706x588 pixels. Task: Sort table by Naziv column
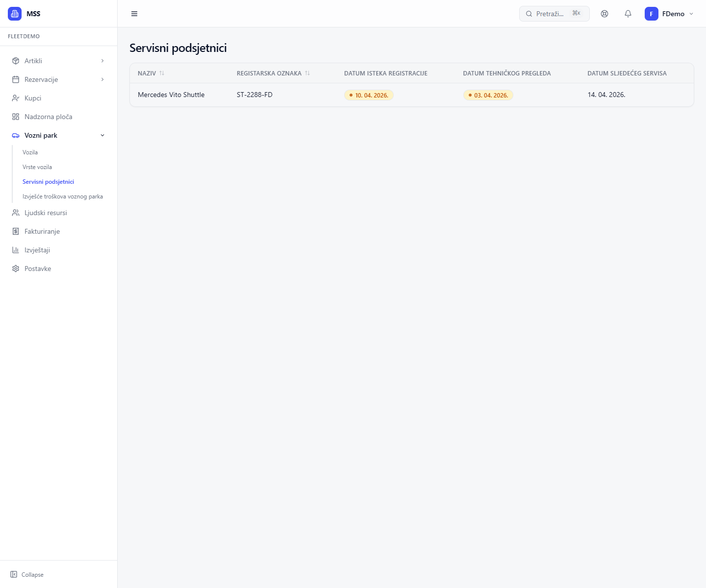(x=161, y=73)
